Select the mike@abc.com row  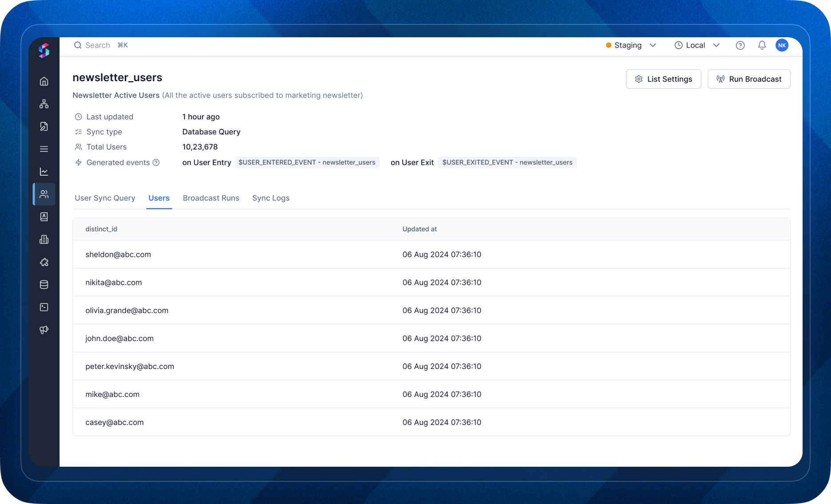pos(431,394)
